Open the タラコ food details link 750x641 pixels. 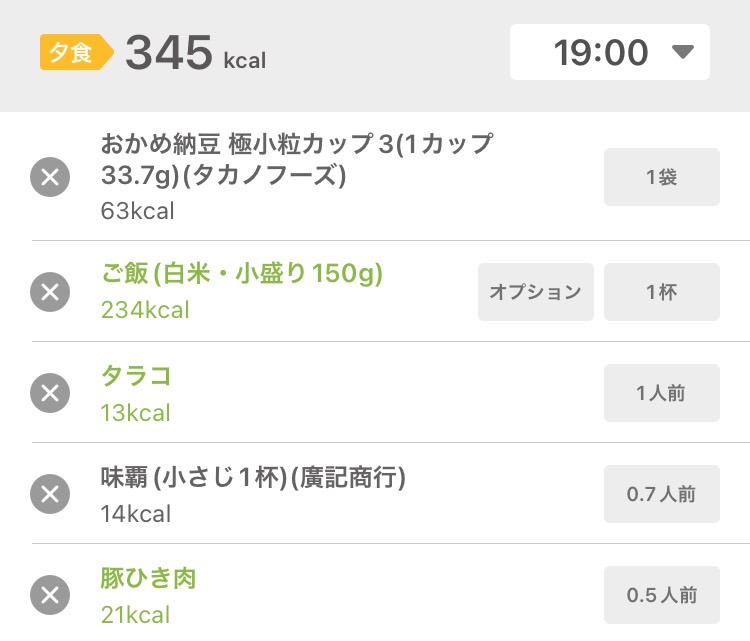coord(136,376)
